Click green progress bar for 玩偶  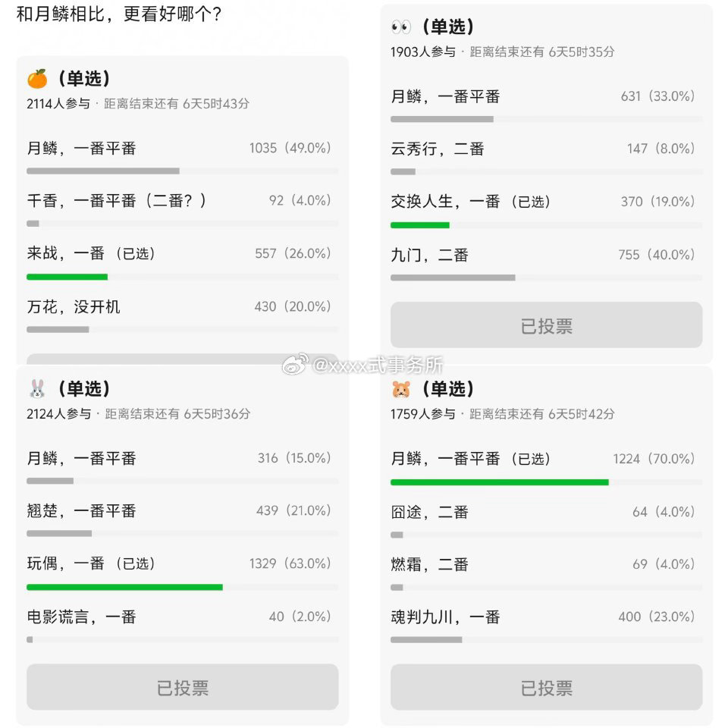click(124, 587)
